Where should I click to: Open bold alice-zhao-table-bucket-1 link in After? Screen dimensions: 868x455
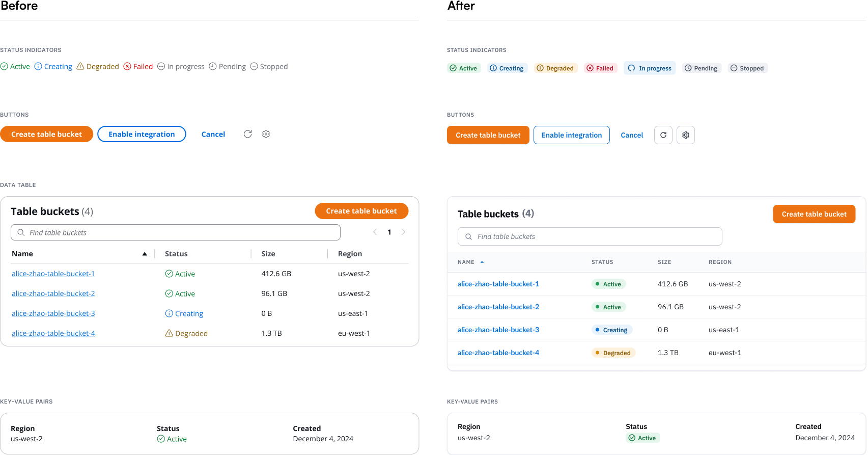point(498,284)
